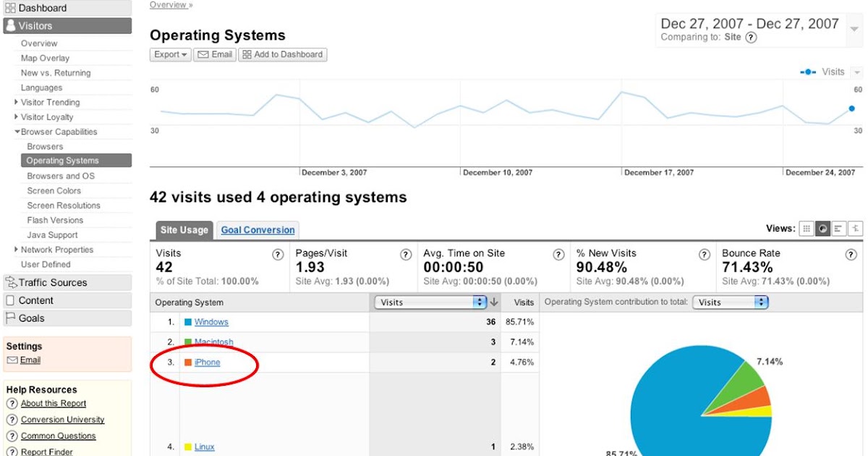Click Add to Dashboard button
The image size is (868, 456).
tap(283, 54)
